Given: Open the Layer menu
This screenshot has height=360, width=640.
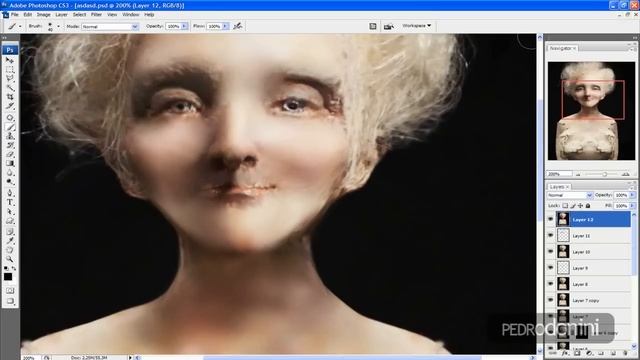Looking at the screenshot, I should coord(62,15).
